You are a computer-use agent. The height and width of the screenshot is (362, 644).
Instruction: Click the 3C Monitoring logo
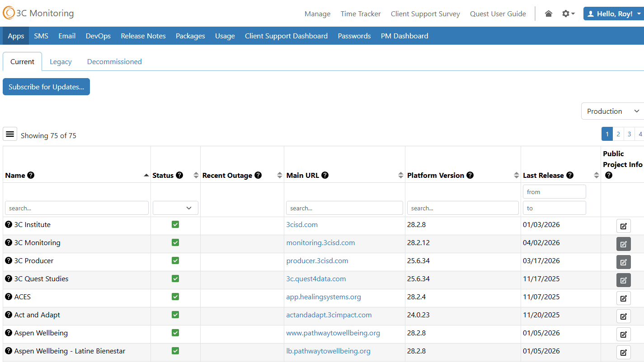[38, 13]
